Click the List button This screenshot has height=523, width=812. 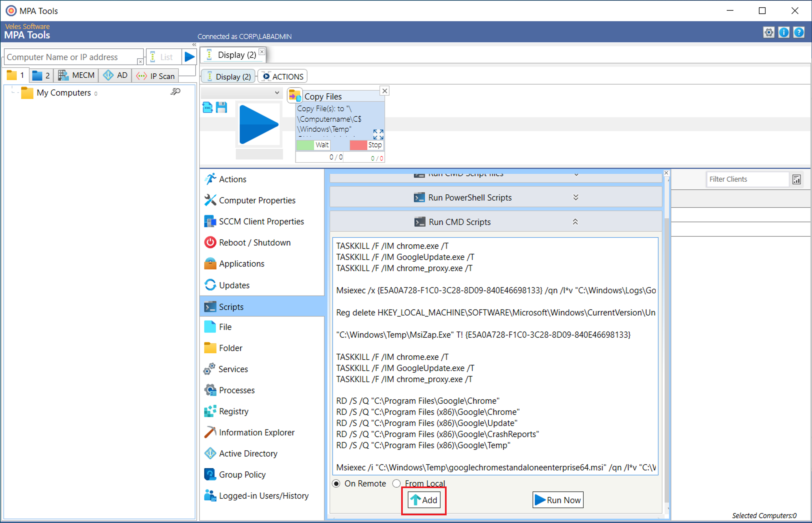163,57
